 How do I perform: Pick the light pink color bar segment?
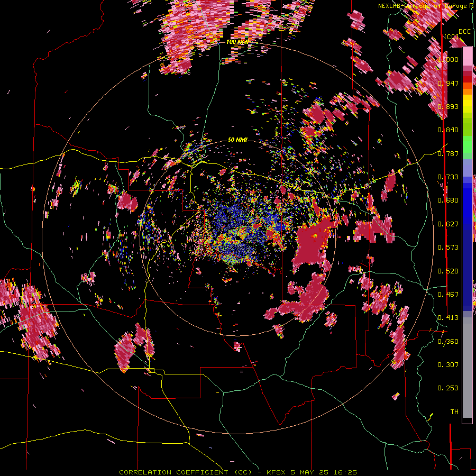[467, 57]
